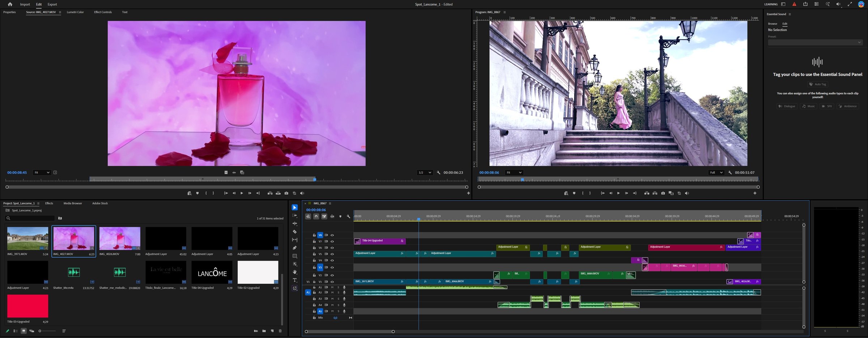Switch to the Media Browser tab
The height and width of the screenshot is (338, 868).
coord(73,203)
